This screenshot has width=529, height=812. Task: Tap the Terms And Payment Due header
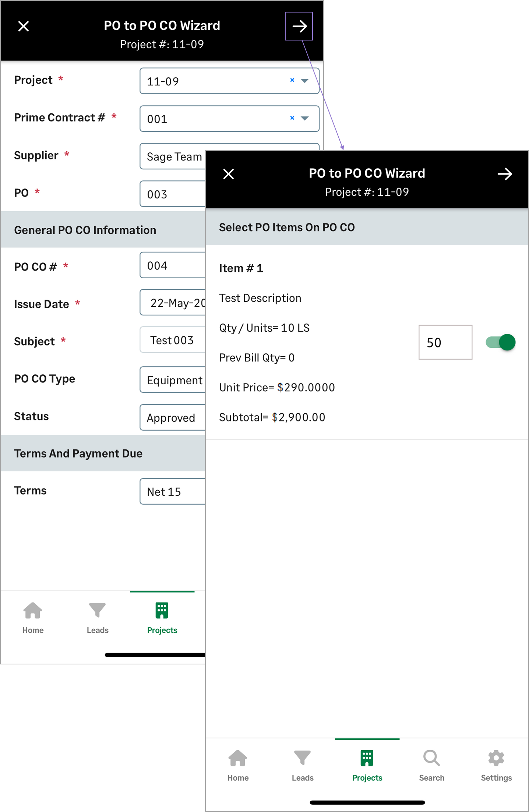tap(103, 453)
